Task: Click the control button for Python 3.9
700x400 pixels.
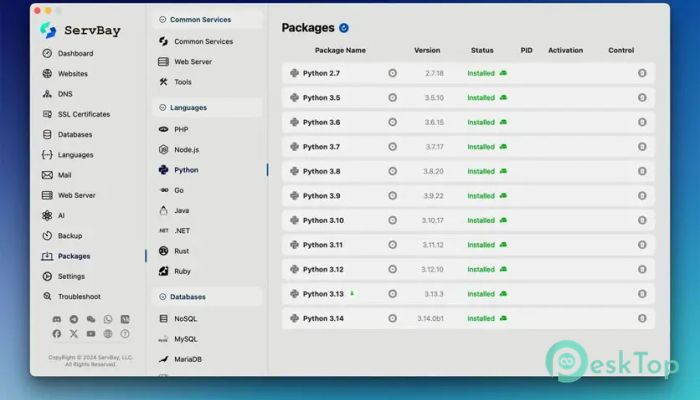Action: point(642,196)
